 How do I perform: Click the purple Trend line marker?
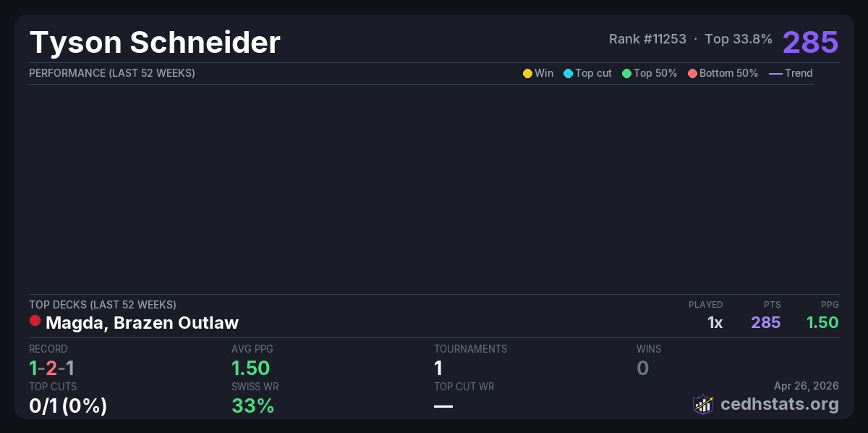775,73
